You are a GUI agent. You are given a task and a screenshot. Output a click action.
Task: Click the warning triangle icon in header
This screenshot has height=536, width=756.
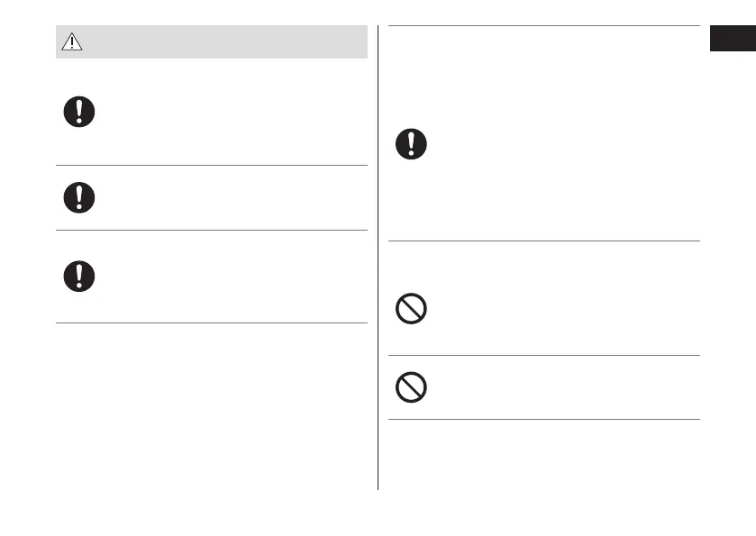coord(70,41)
